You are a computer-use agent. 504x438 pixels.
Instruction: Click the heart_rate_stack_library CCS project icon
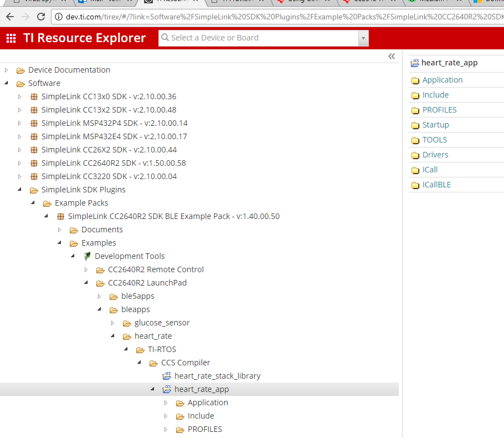[167, 376]
